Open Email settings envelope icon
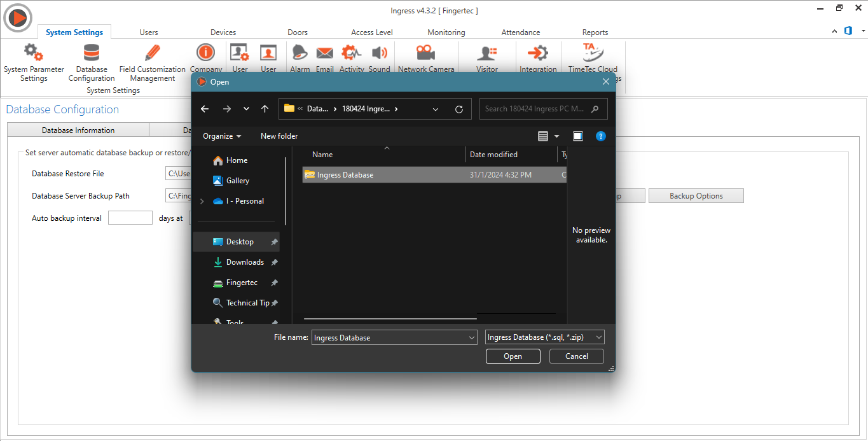This screenshot has height=441, width=868. (x=325, y=53)
